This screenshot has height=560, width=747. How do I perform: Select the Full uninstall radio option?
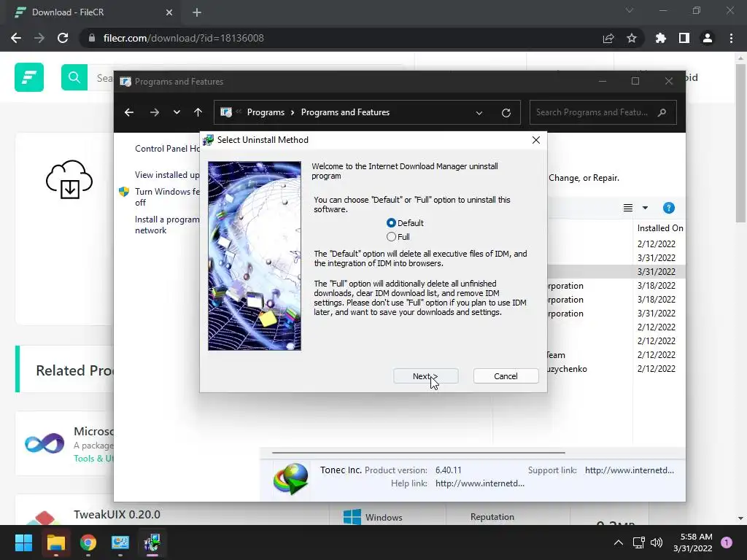[398, 237]
